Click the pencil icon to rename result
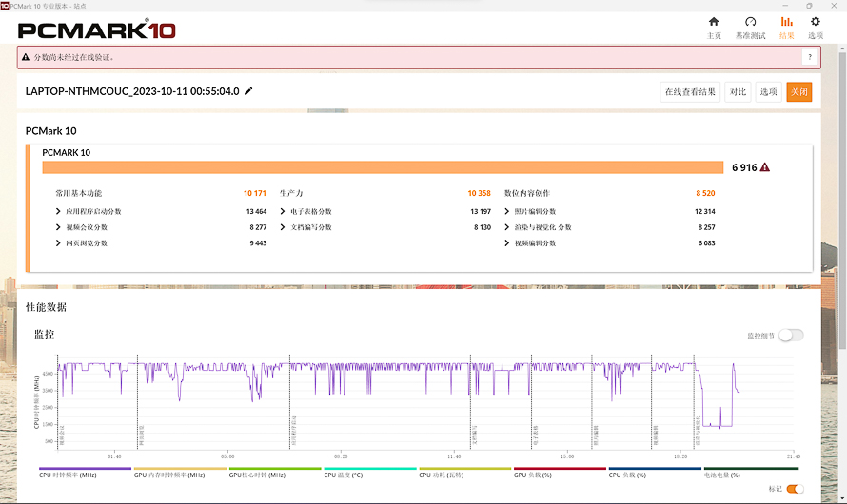Viewport: 847px width, 504px height. [248, 91]
